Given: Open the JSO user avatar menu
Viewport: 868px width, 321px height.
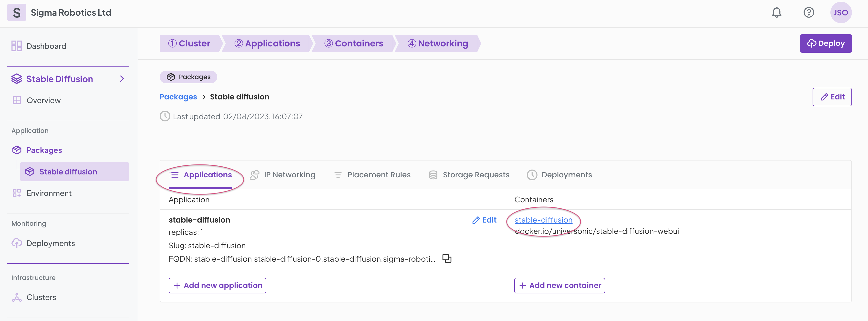Looking at the screenshot, I should pos(841,12).
